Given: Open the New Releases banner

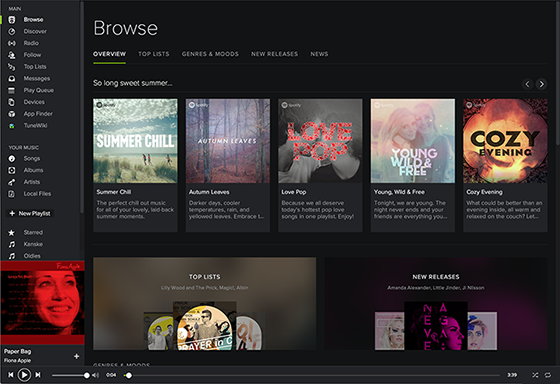Looking at the screenshot, I should pos(436,304).
